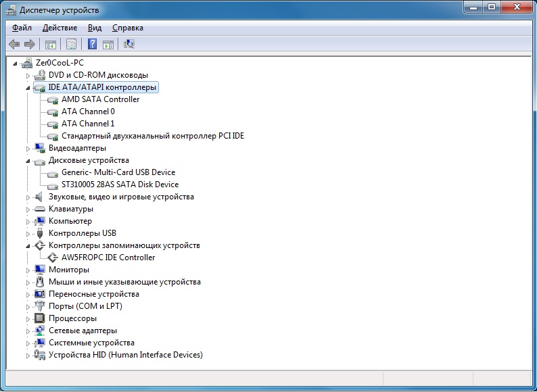Viewport: 537px width, 392px height.
Task: Click the Scan for hardware changes icon
Action: (129, 44)
